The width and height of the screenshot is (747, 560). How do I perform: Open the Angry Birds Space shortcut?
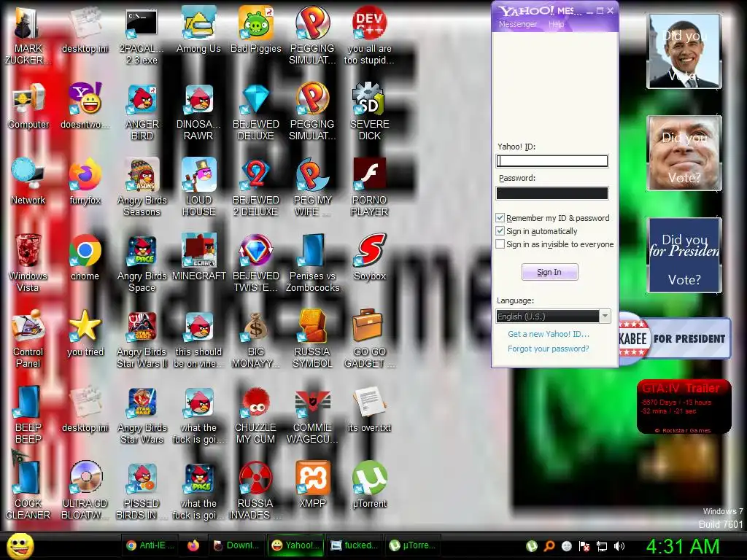(142, 262)
